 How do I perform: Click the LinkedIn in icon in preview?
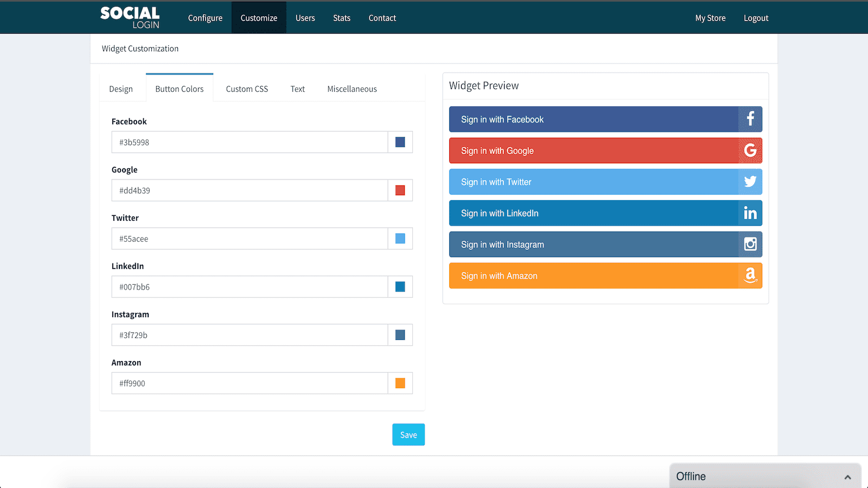click(x=750, y=213)
